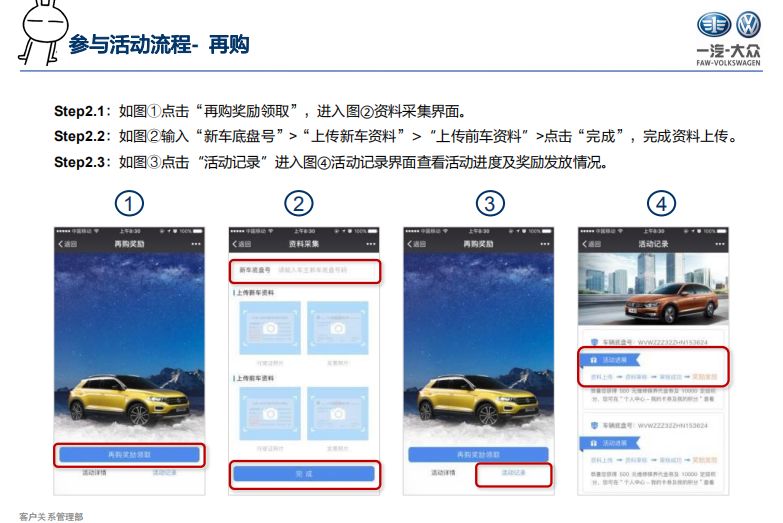
Task: Tap right camera upload box under 上传前车资料
Action: [x=338, y=414]
